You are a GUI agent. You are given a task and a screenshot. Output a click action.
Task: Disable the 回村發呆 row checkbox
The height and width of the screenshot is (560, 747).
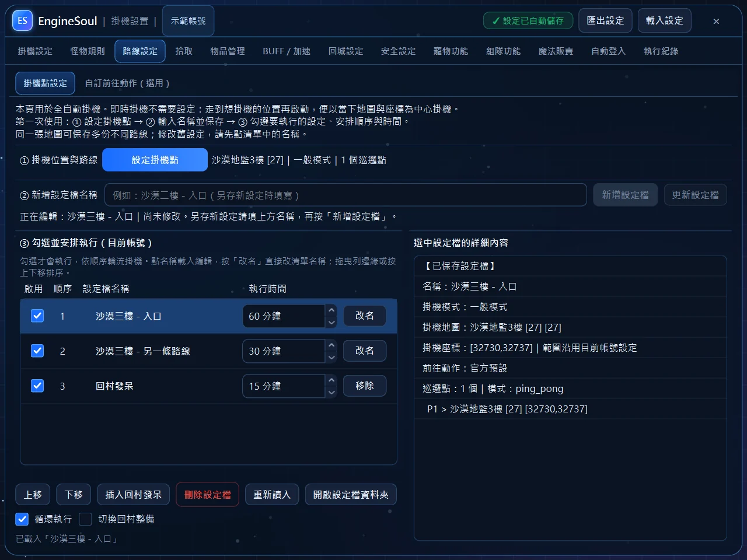click(x=37, y=386)
